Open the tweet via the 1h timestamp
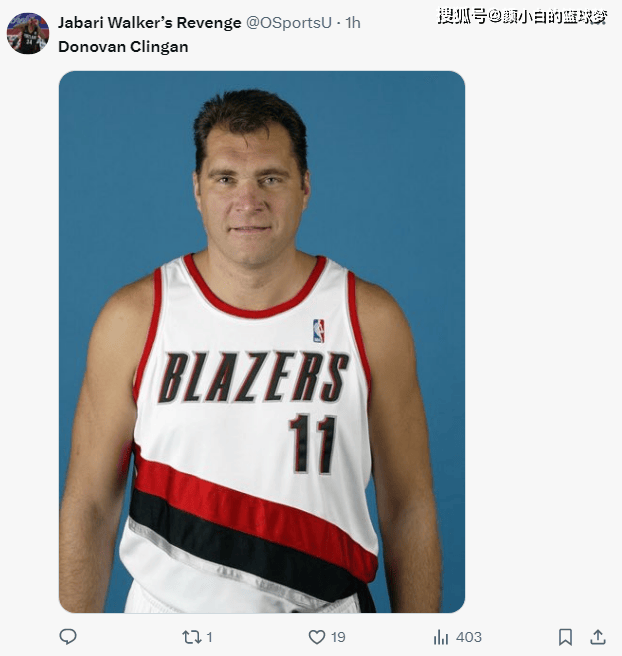The height and width of the screenshot is (656, 622). click(353, 23)
